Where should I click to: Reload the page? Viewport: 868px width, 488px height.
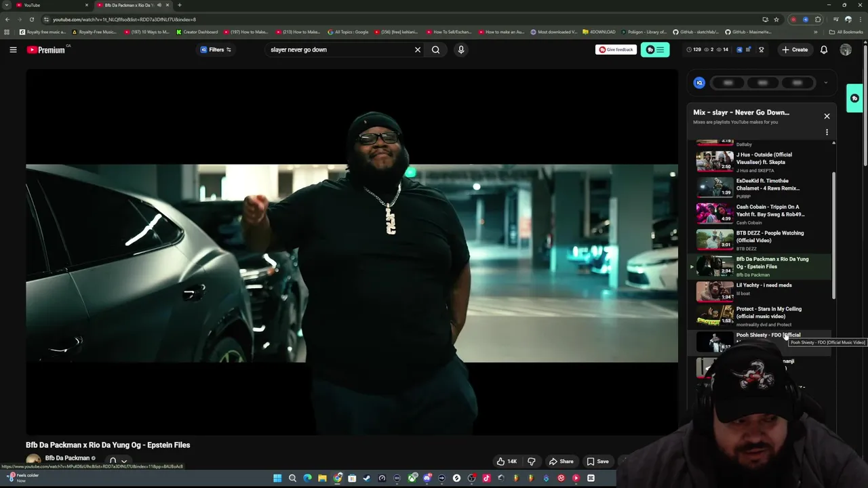click(31, 20)
